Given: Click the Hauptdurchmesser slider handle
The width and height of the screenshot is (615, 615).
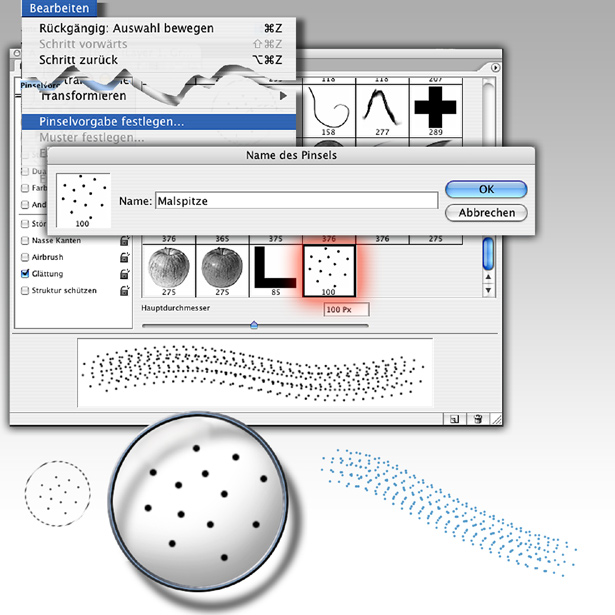Looking at the screenshot, I should tap(254, 325).
